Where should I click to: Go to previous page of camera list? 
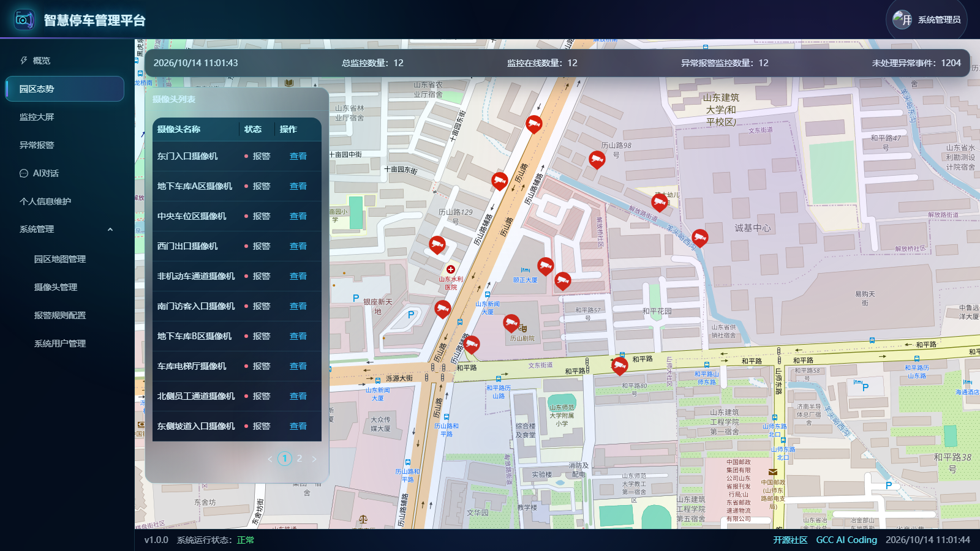point(270,459)
